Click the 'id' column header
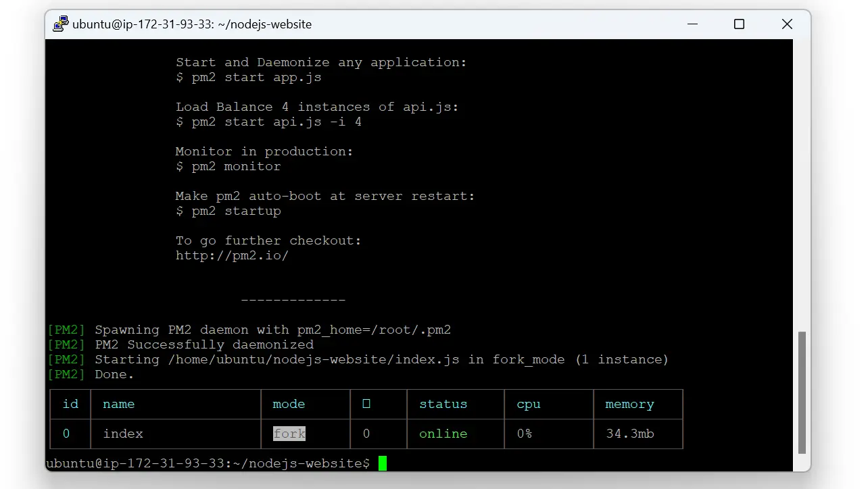Screen dimensions: 868x489 coord(70,404)
